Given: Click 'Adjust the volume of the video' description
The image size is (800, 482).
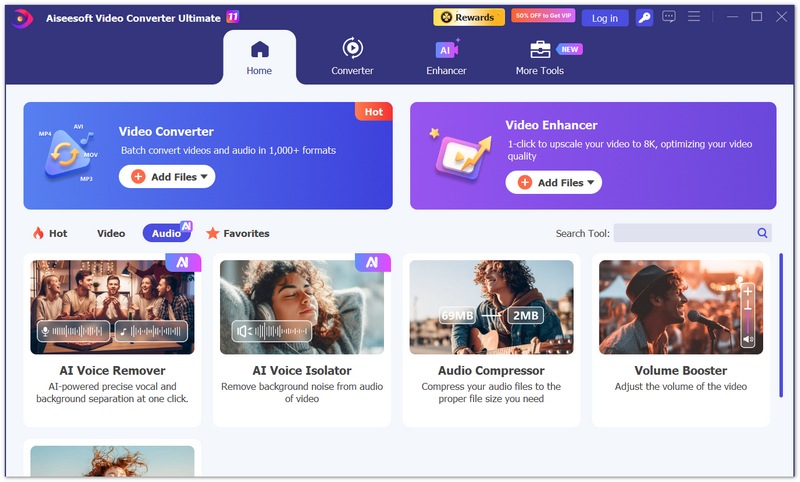Looking at the screenshot, I should point(681,387).
